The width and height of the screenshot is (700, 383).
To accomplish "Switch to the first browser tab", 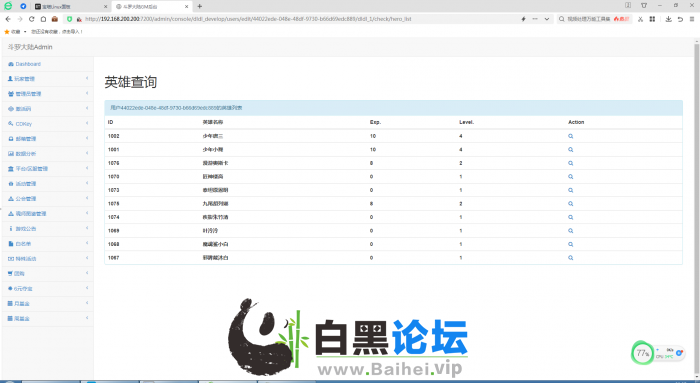I will 71,7.
